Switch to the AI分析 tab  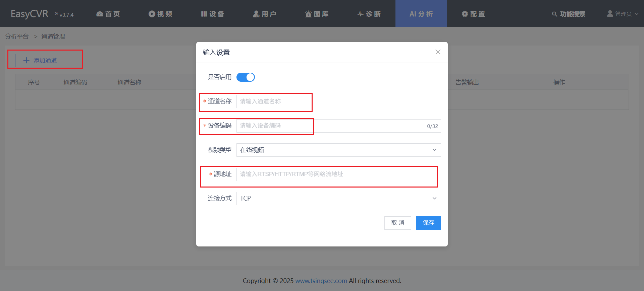point(421,14)
